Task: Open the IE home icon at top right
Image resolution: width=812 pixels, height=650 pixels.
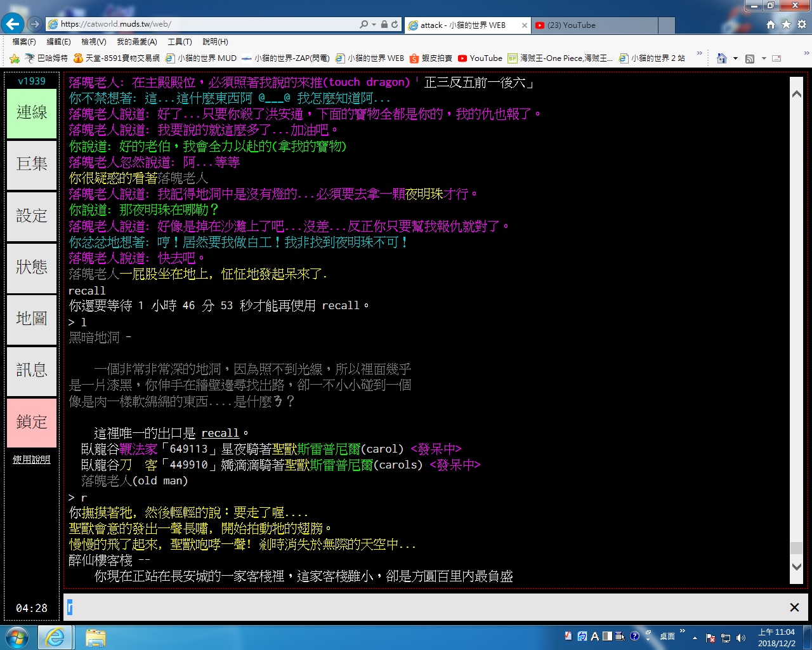Action: click(771, 24)
